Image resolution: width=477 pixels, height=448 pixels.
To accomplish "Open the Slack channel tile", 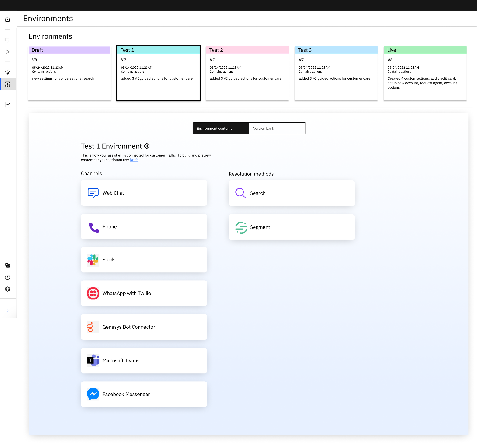I will pos(144,260).
